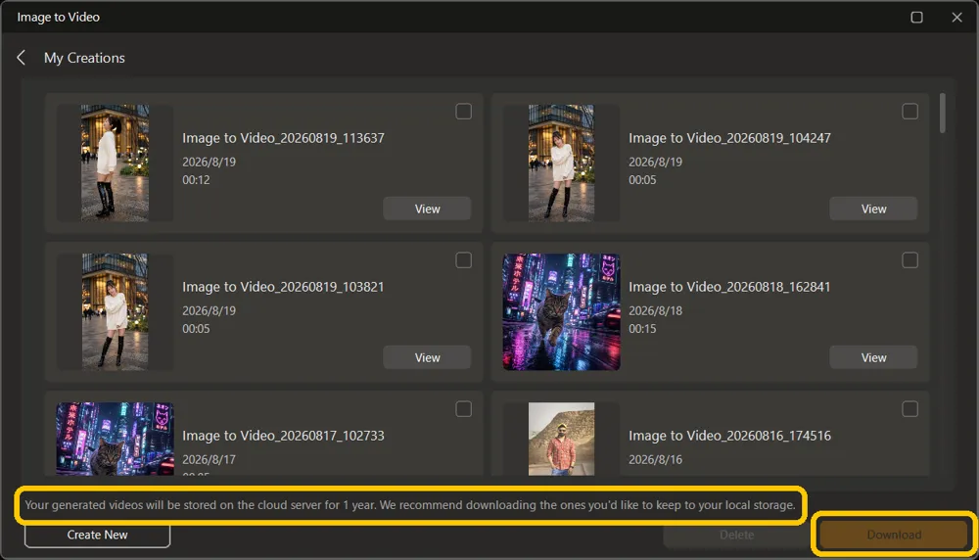Click title text Image to Video_20260819_113637
979x560 pixels.
point(283,138)
